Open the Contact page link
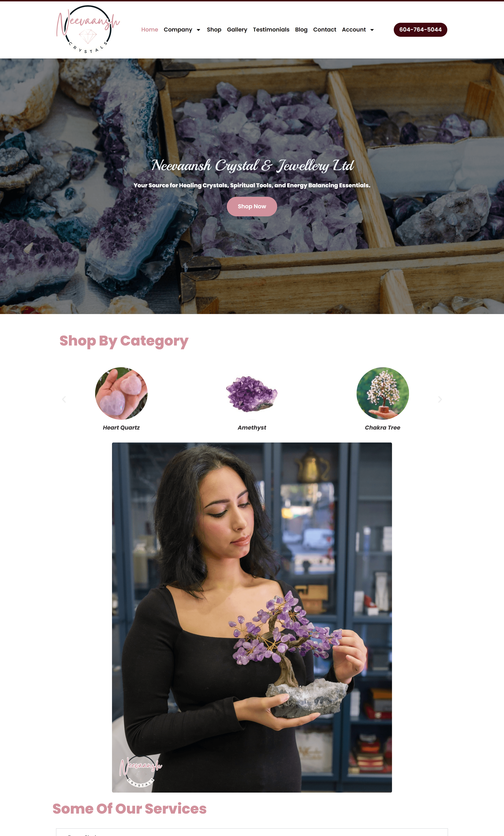Viewport: 504px width, 836px height. [x=325, y=30]
